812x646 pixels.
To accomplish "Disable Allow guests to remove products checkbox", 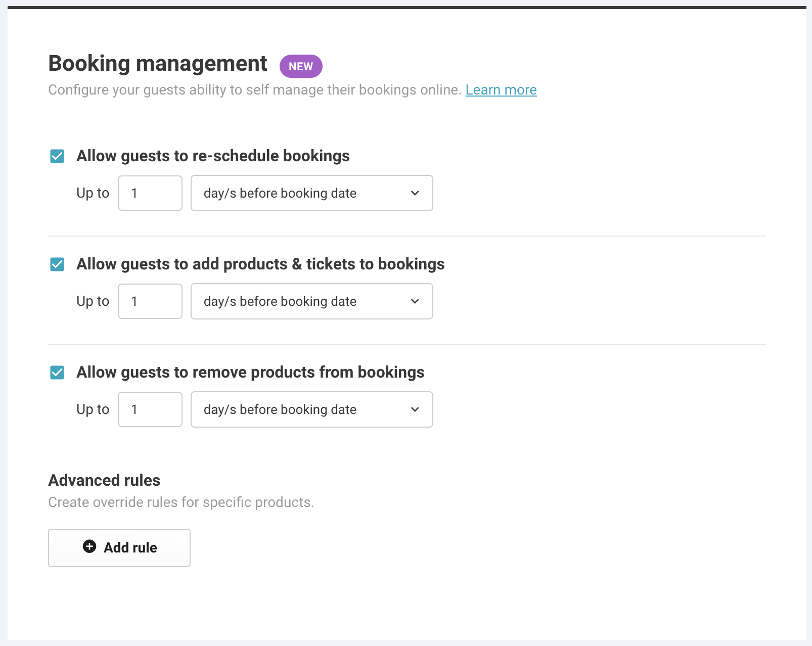I will coord(57,373).
